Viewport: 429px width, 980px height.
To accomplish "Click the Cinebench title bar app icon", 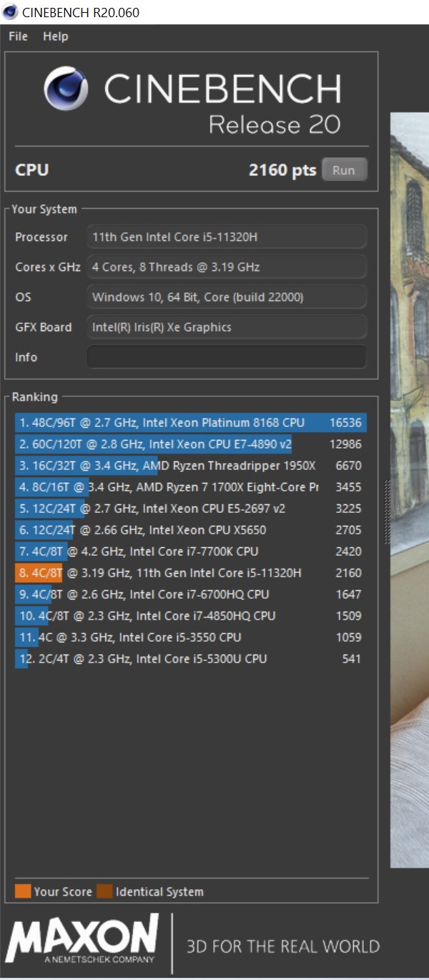I will [10, 12].
